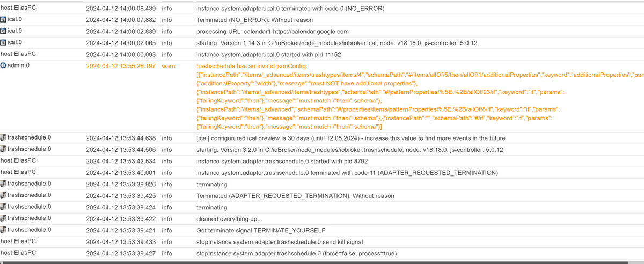Click 'trashschedule.0' label in cleaned everything up row

pyautogui.click(x=30, y=218)
